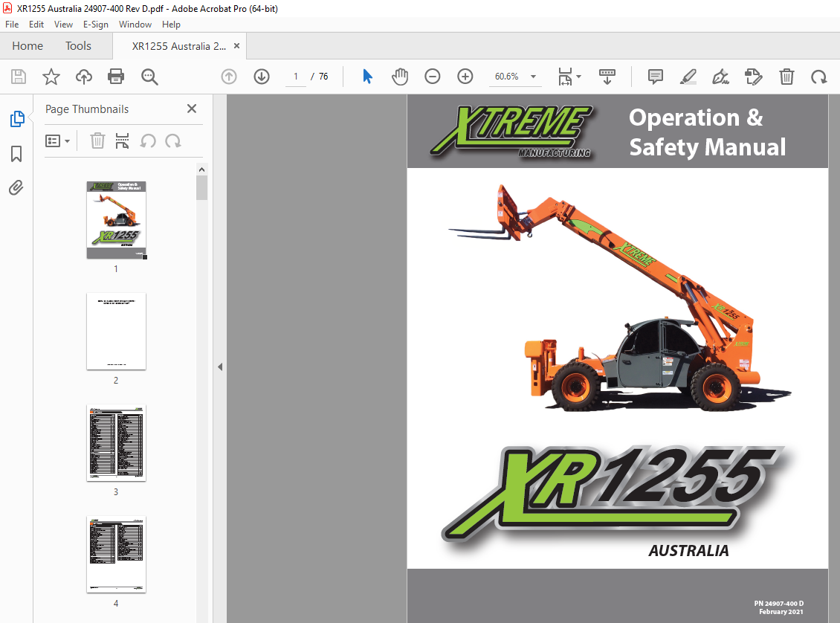Select page 3 thumbnail
This screenshot has width=840, height=623.
(116, 443)
